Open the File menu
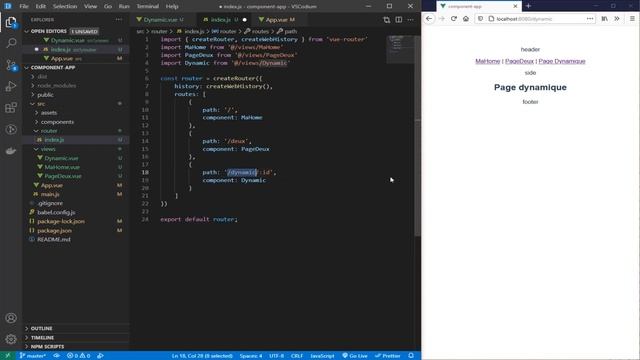This screenshot has height=360, width=640. (x=24, y=6)
